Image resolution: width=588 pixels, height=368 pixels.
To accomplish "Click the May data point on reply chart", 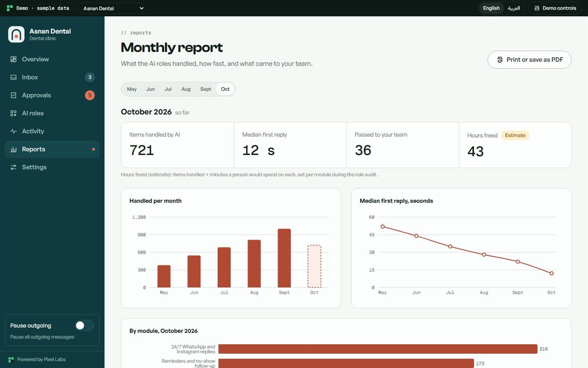I will [x=383, y=227].
